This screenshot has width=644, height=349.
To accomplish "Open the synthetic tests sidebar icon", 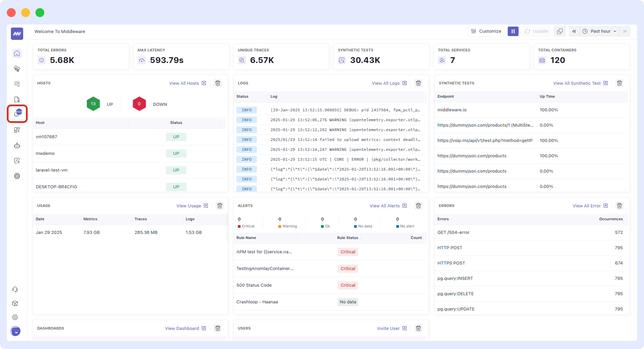I will point(17,161).
